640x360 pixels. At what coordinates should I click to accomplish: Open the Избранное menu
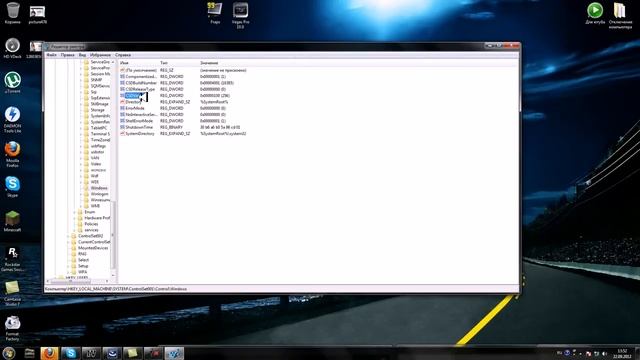(100, 55)
